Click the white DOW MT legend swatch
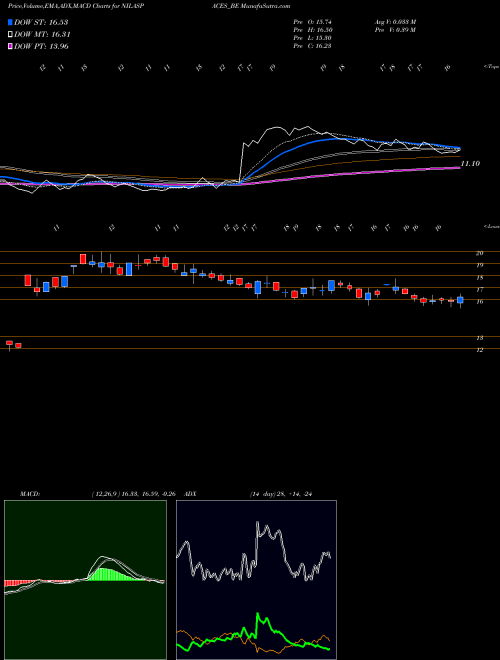 point(10,35)
